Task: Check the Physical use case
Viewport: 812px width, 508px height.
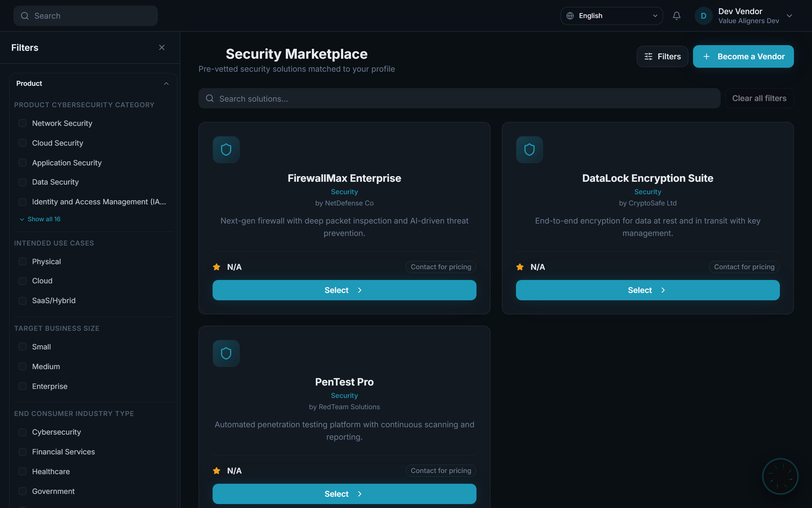Action: click(x=23, y=261)
